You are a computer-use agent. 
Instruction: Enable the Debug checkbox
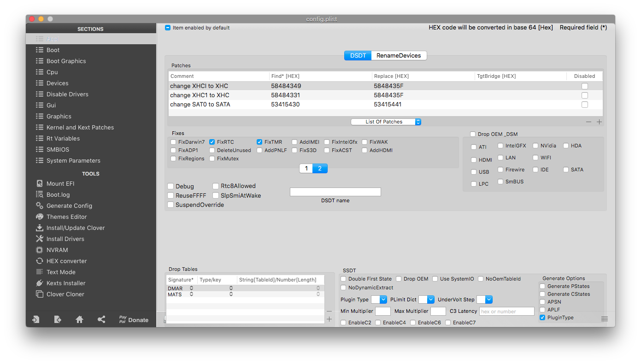point(171,186)
